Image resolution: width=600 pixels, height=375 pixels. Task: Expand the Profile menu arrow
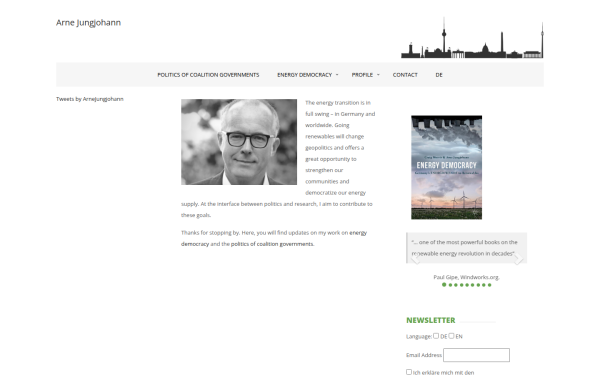(x=378, y=75)
